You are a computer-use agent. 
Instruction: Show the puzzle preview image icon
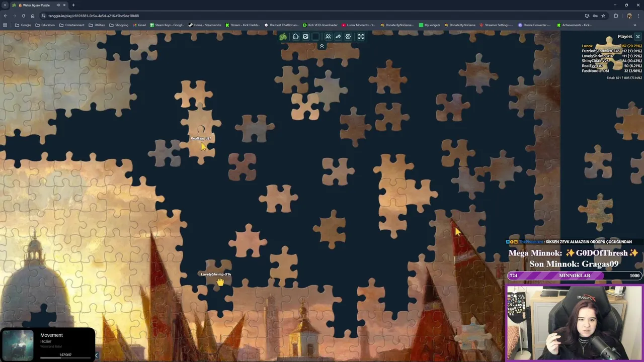pos(305,37)
